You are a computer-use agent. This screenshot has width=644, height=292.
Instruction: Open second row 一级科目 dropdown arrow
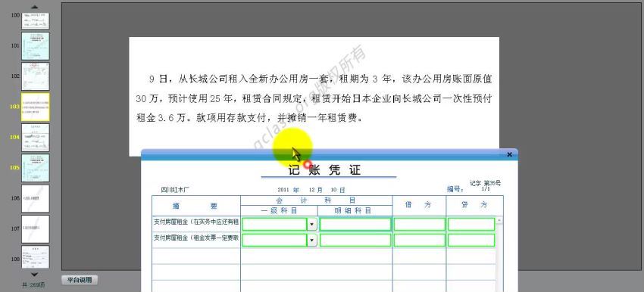tap(312, 241)
